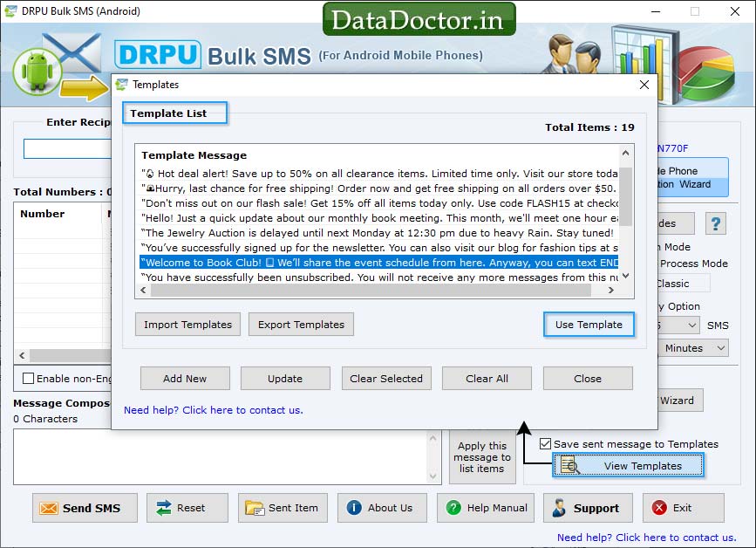Click the Close button in Templates dialog
The image size is (756, 548).
click(588, 379)
